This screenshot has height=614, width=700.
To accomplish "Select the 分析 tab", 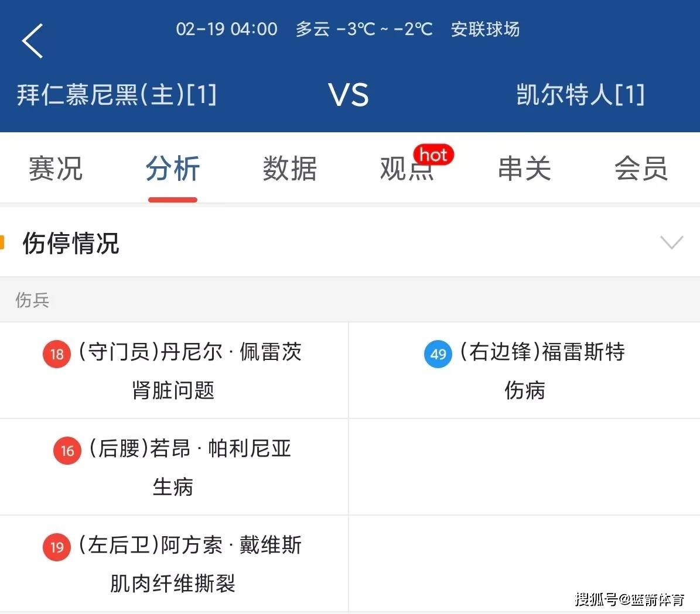I will click(172, 169).
